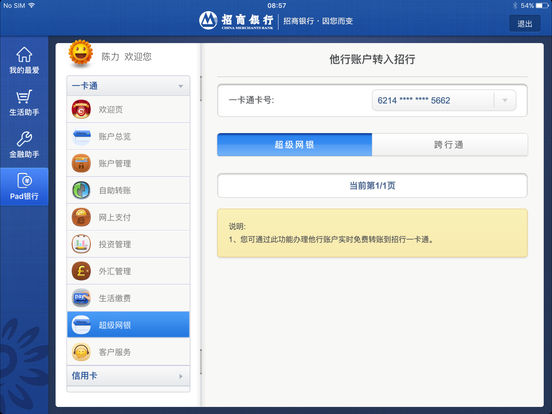Expand the 信用卡 section arrow
This screenshot has height=414, width=552.
click(x=181, y=376)
